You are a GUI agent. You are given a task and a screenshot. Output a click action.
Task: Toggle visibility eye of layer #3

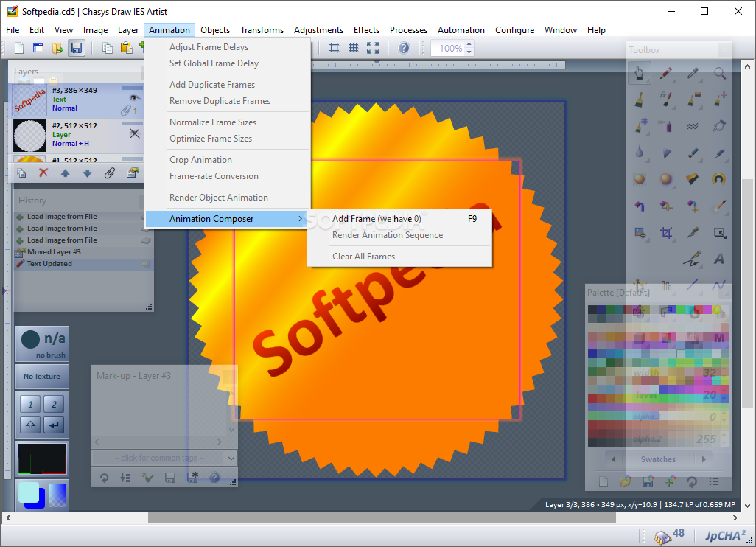point(135,98)
